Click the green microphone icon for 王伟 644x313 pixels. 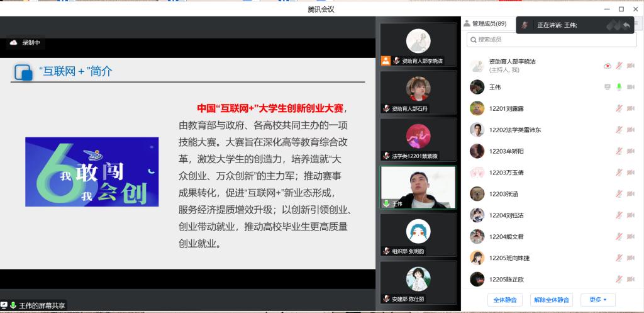(619, 87)
